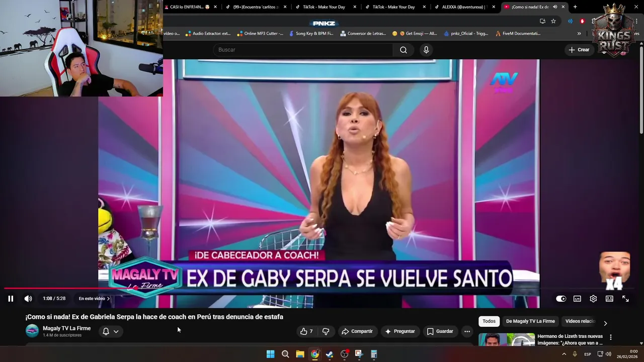This screenshot has width=644, height=362.
Task: Advance the filter chips with right arrow
Action: click(x=605, y=323)
